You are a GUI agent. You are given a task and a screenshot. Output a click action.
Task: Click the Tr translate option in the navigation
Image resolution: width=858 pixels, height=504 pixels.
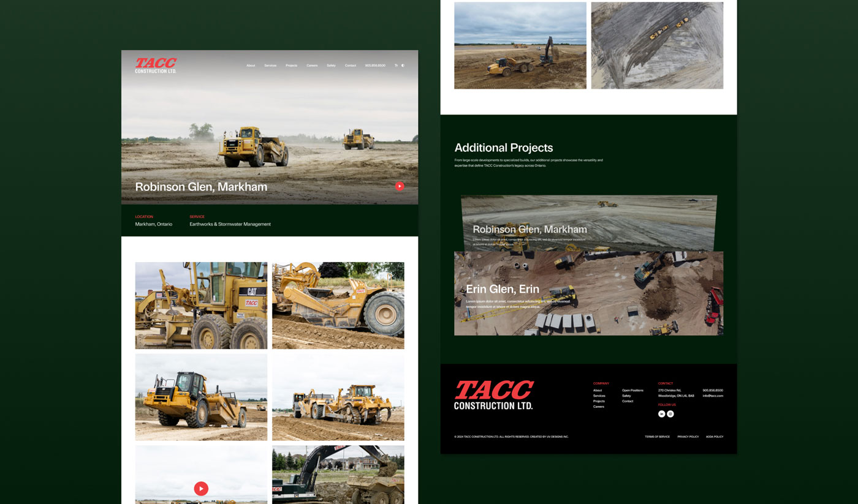pos(395,65)
